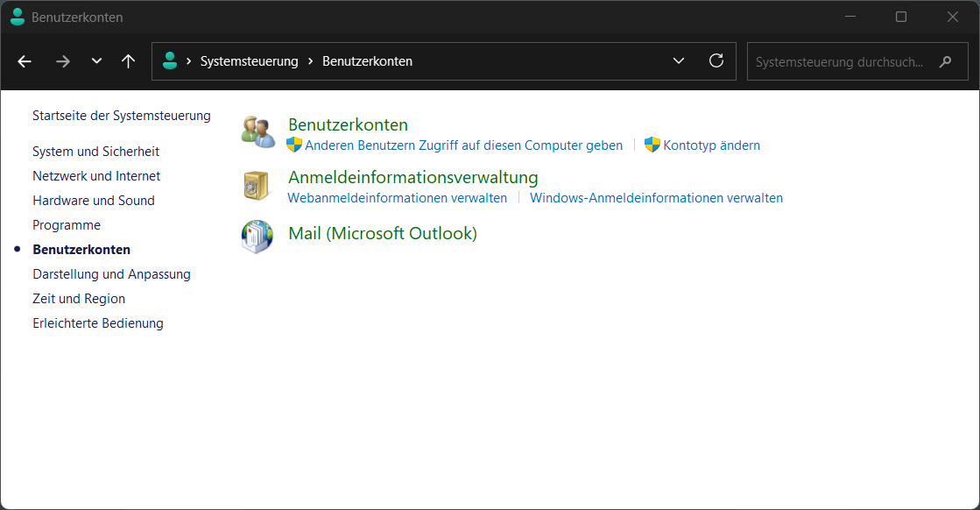Click the user icon in address bar
Viewport: 980px width, 510px height.
tap(170, 61)
